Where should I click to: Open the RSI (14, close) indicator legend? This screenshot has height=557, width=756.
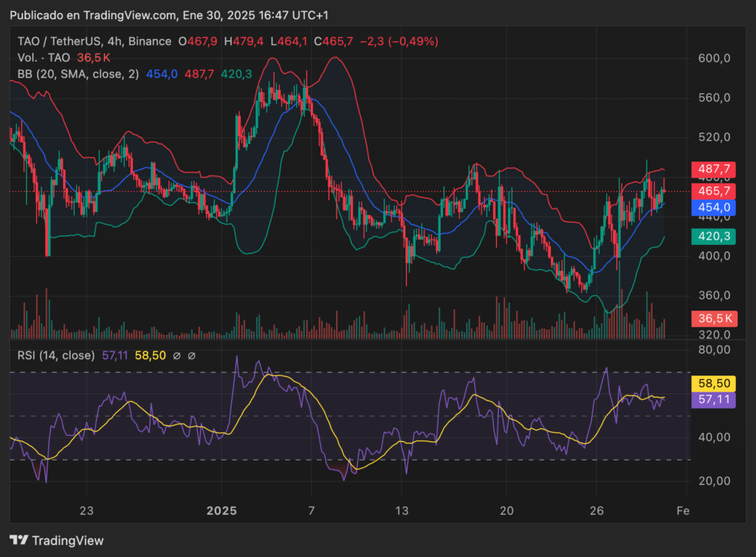click(56, 356)
